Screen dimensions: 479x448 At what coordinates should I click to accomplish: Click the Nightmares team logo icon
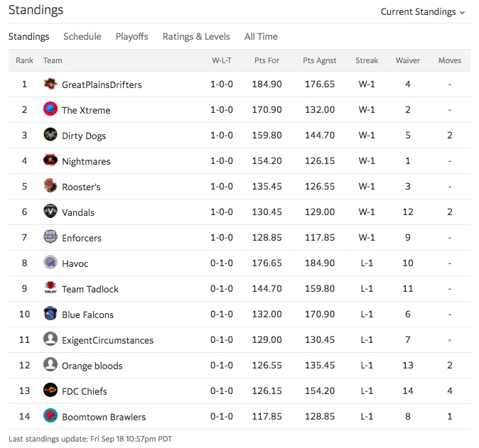pyautogui.click(x=50, y=160)
